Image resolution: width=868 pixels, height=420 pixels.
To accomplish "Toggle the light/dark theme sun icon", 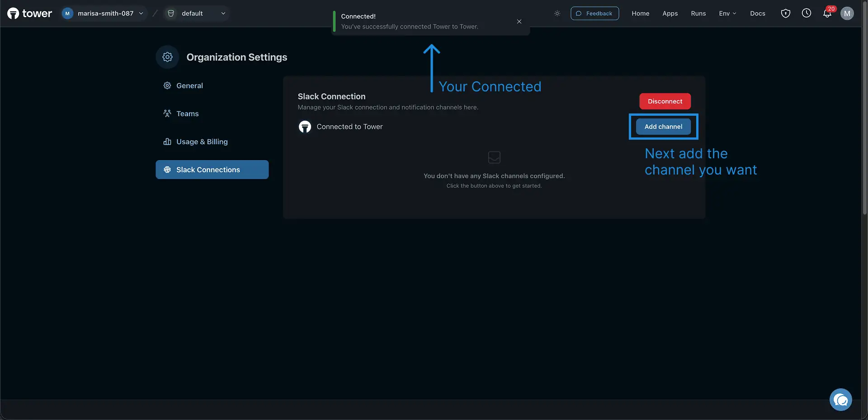I will pyautogui.click(x=557, y=14).
